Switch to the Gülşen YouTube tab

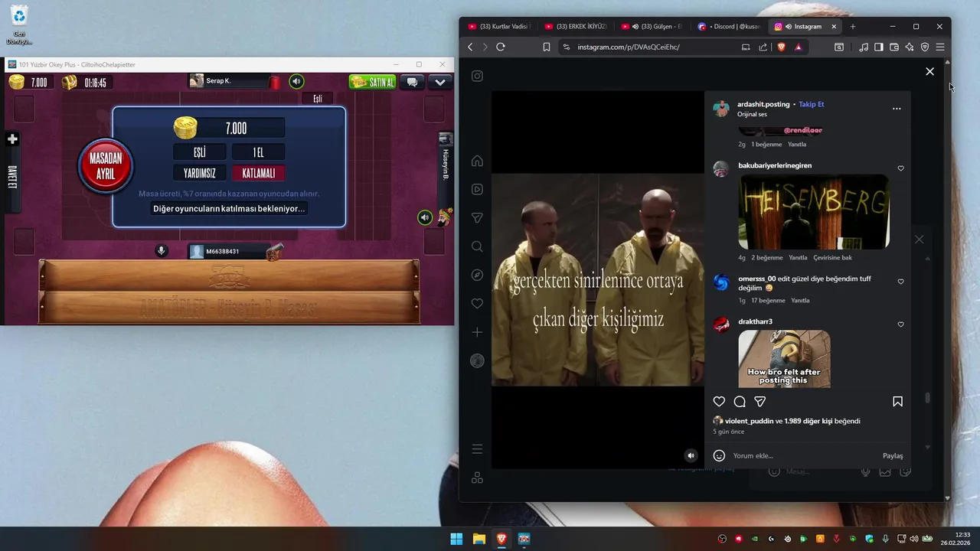[x=651, y=26]
